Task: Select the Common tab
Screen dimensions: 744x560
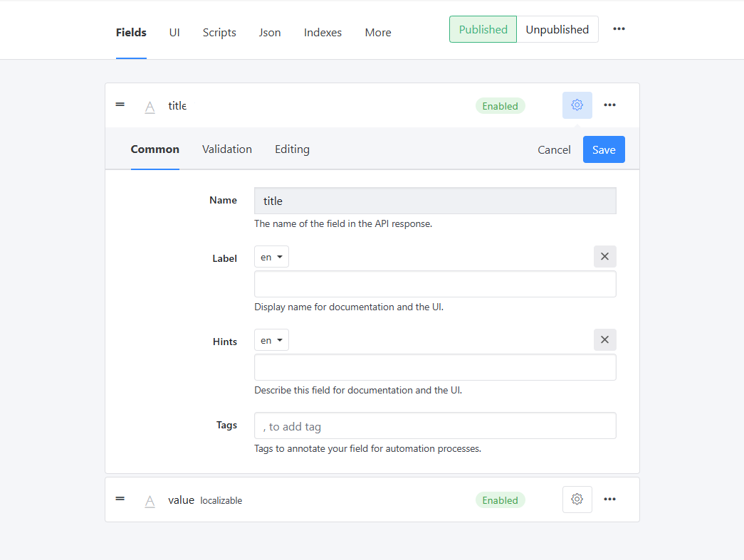Action: click(x=155, y=149)
